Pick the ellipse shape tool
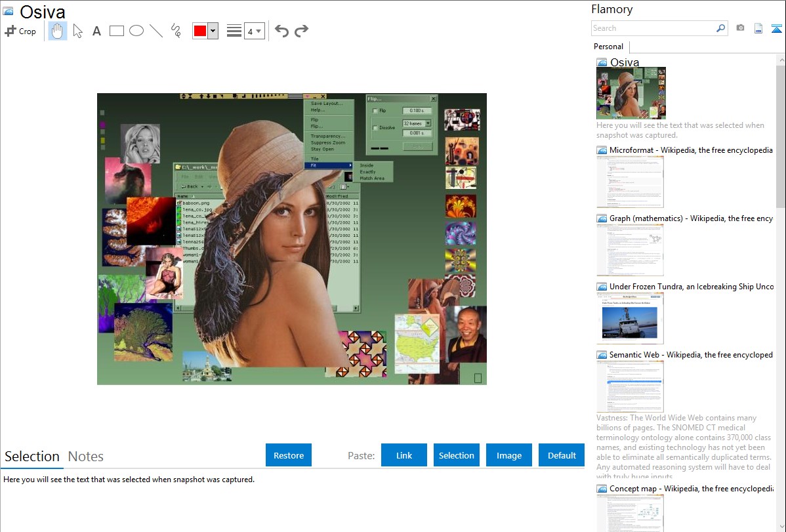The image size is (786, 532). click(x=136, y=31)
